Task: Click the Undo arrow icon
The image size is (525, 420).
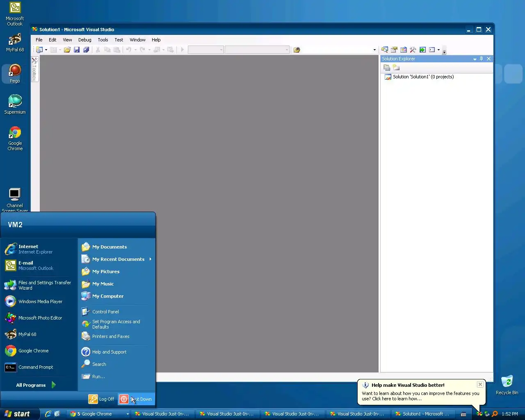Action: (x=128, y=50)
